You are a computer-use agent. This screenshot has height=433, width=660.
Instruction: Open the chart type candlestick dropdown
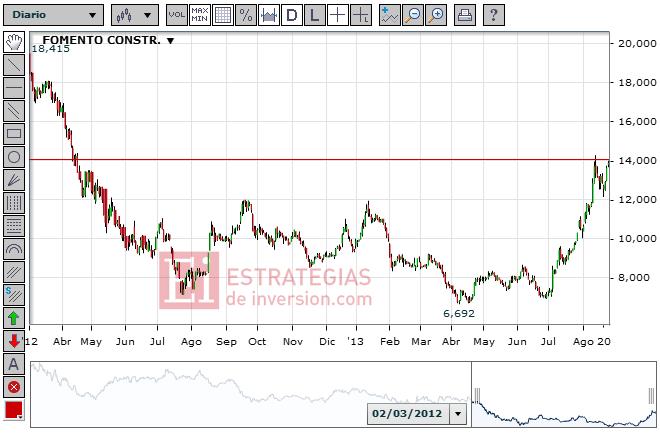135,15
